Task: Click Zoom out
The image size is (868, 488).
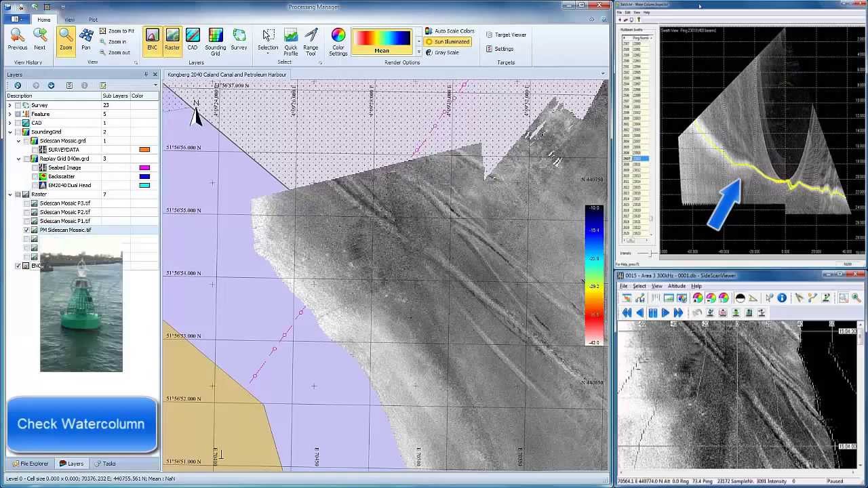Action: (115, 53)
